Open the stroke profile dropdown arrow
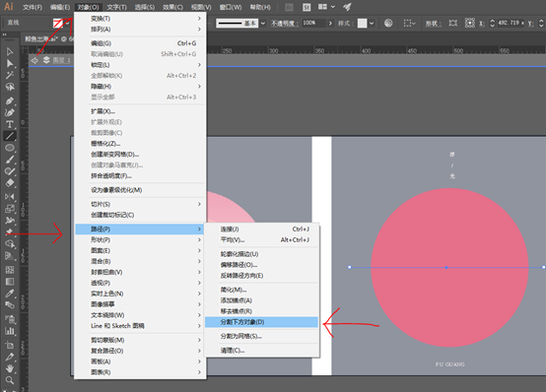Image resolution: width=546 pixels, height=392 pixels. pyautogui.click(x=263, y=24)
